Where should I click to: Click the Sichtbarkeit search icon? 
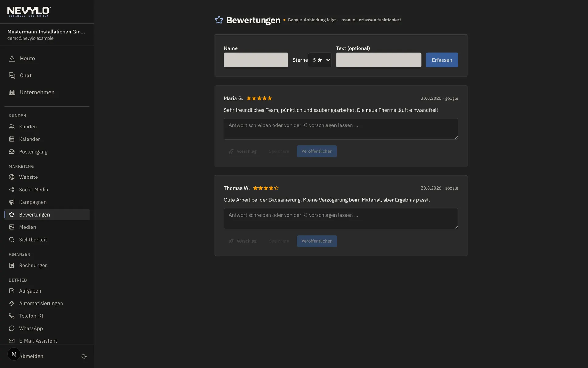pos(12,240)
